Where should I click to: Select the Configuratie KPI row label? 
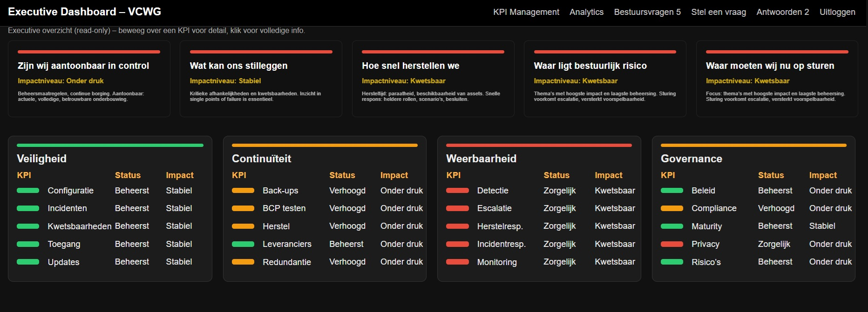[71, 191]
